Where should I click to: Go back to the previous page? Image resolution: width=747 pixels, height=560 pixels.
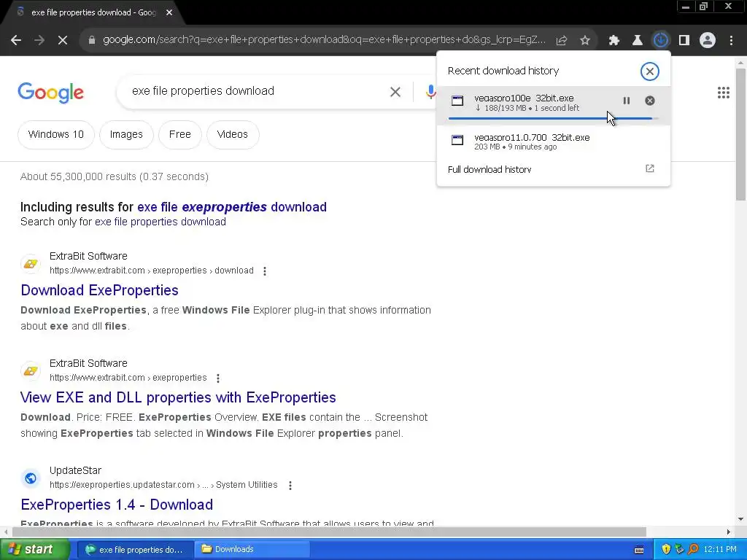click(16, 41)
